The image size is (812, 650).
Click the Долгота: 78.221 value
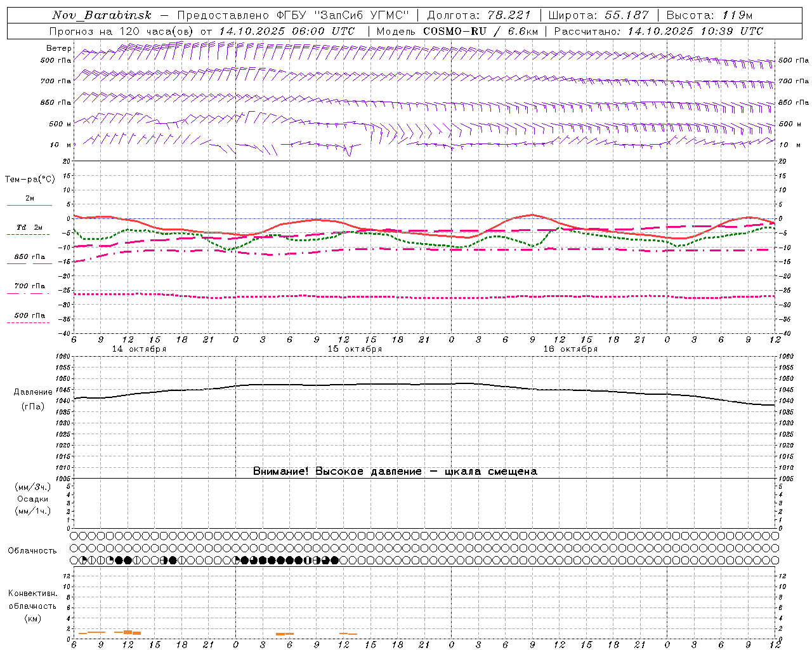coord(478,15)
